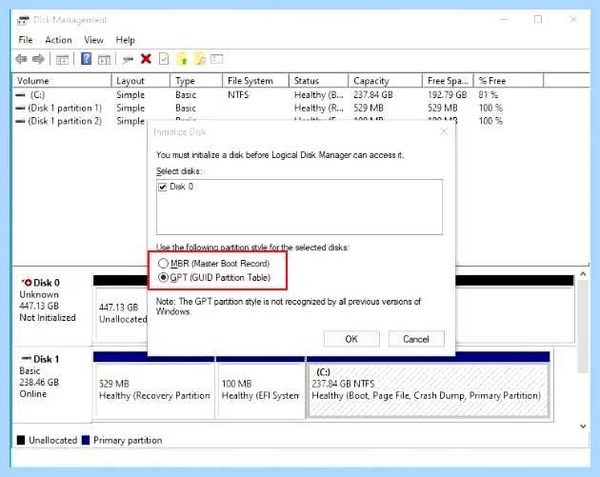Sort by the Layout column header
The height and width of the screenshot is (477, 600).
pyautogui.click(x=140, y=81)
